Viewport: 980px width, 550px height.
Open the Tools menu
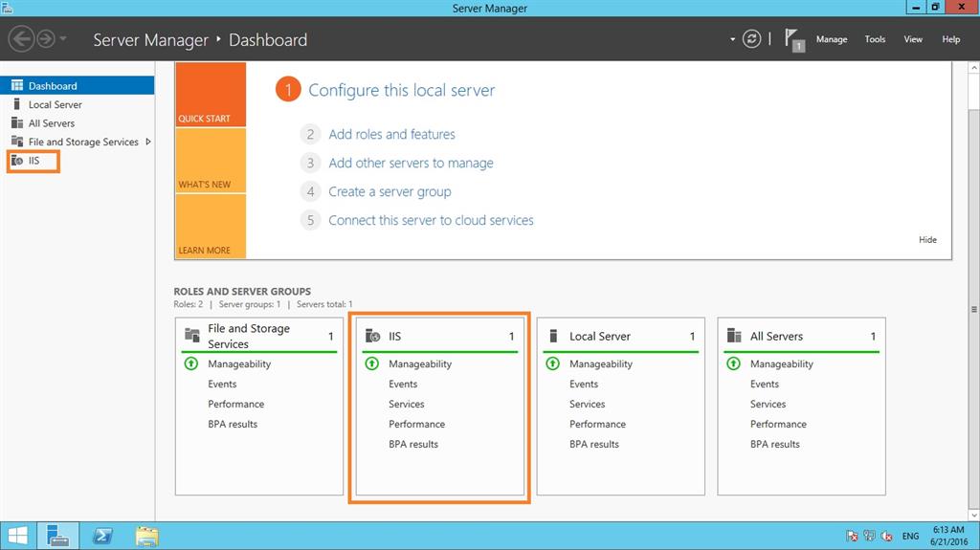pos(875,39)
